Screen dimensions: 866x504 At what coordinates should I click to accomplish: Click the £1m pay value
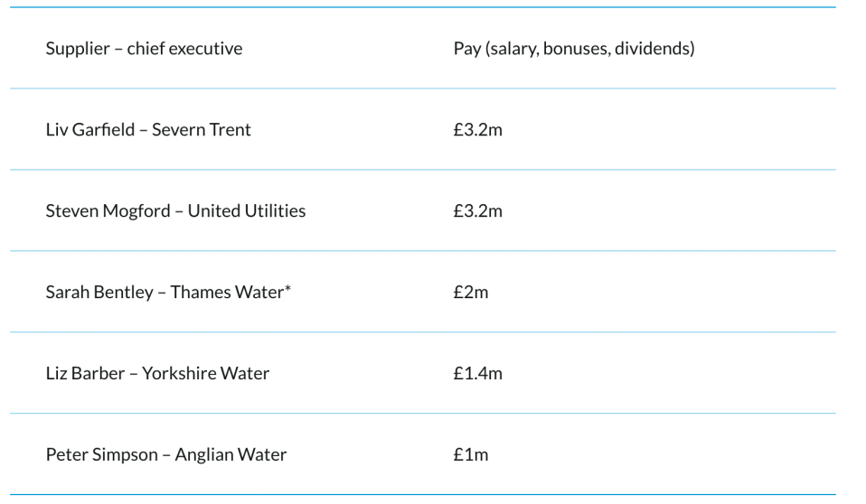pos(470,455)
